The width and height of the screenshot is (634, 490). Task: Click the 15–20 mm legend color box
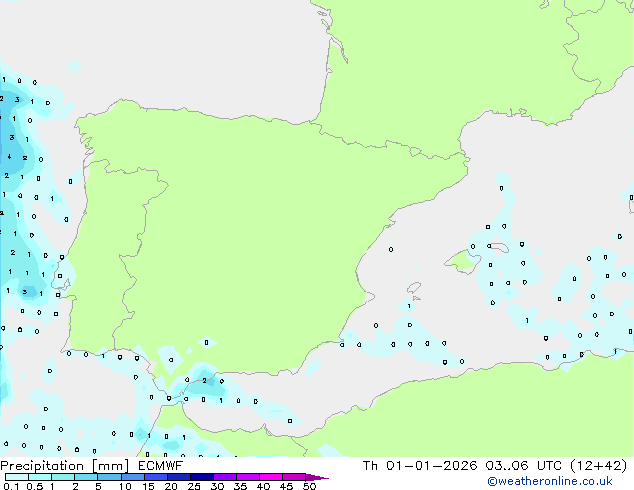[x=156, y=477]
